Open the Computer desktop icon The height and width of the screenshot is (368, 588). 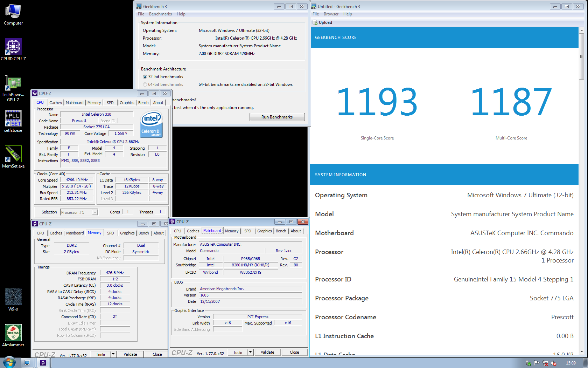click(13, 15)
